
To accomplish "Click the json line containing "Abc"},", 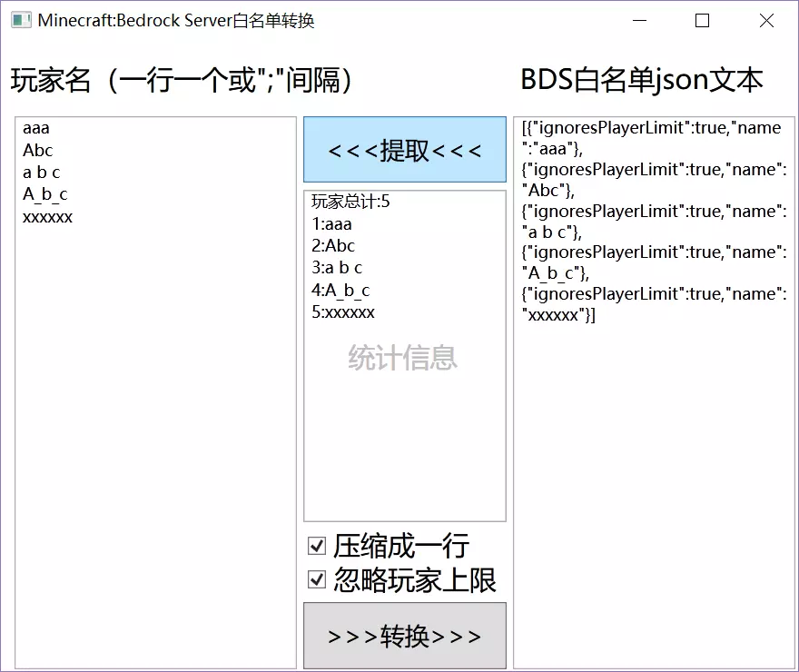I will click(x=548, y=191).
